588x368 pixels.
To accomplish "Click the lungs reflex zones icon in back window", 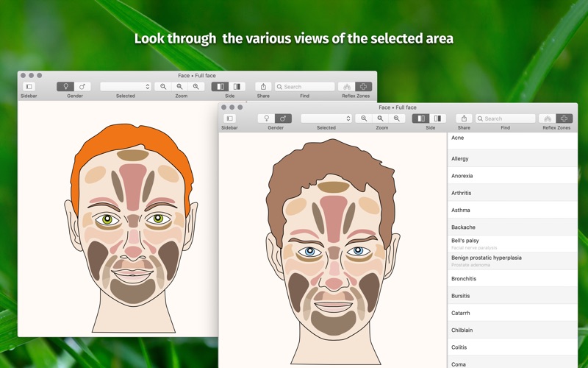I will 347,87.
